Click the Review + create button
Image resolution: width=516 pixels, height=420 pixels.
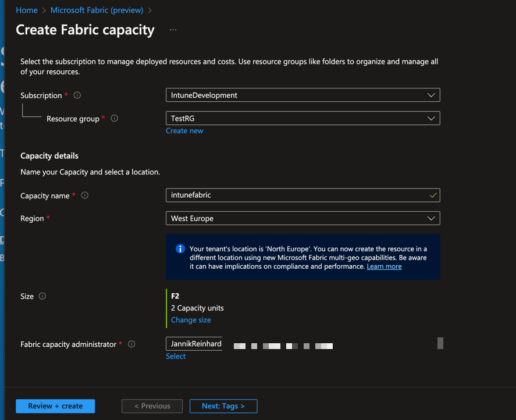coord(55,406)
